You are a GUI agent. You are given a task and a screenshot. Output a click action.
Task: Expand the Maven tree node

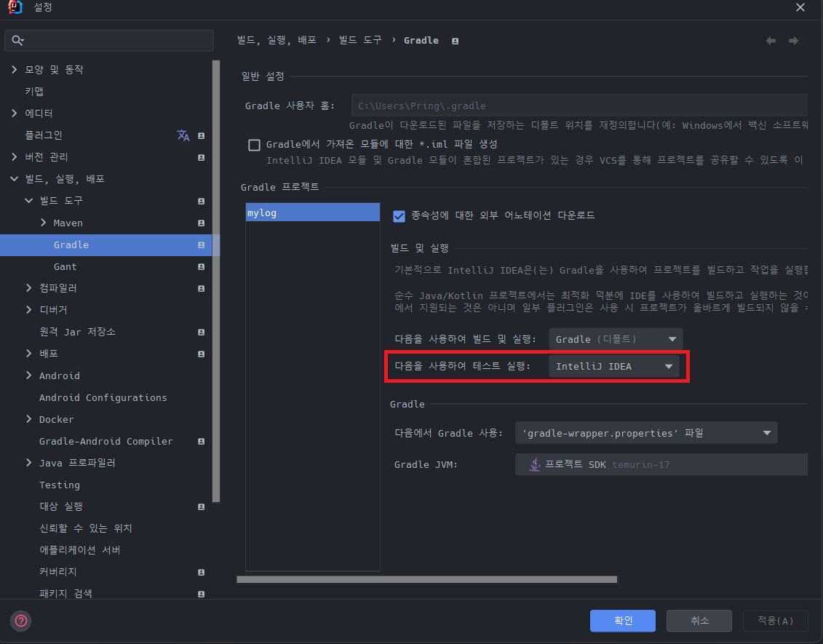coord(44,223)
